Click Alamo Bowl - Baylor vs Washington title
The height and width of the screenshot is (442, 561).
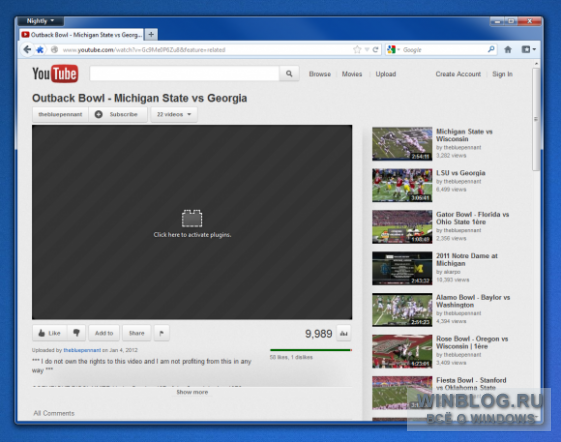pyautogui.click(x=473, y=301)
